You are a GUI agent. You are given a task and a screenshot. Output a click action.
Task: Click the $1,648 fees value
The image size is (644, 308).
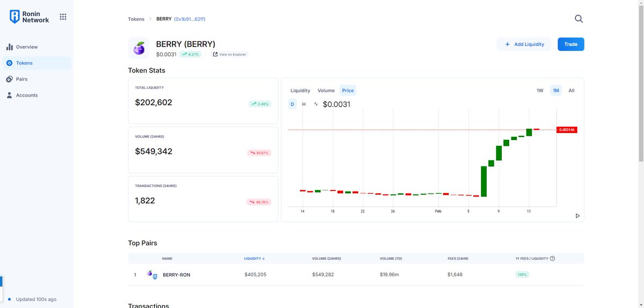(x=455, y=275)
